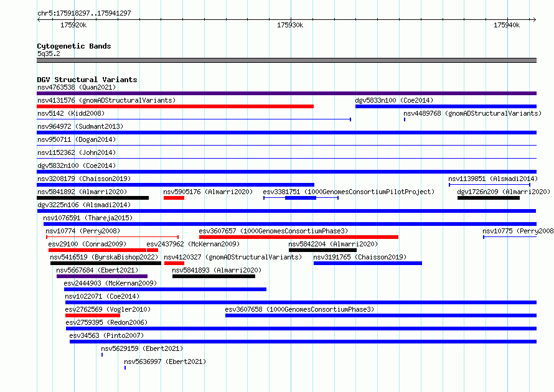
Task: Click the esv2759395 (Redon2006) label
Action: [x=106, y=322]
